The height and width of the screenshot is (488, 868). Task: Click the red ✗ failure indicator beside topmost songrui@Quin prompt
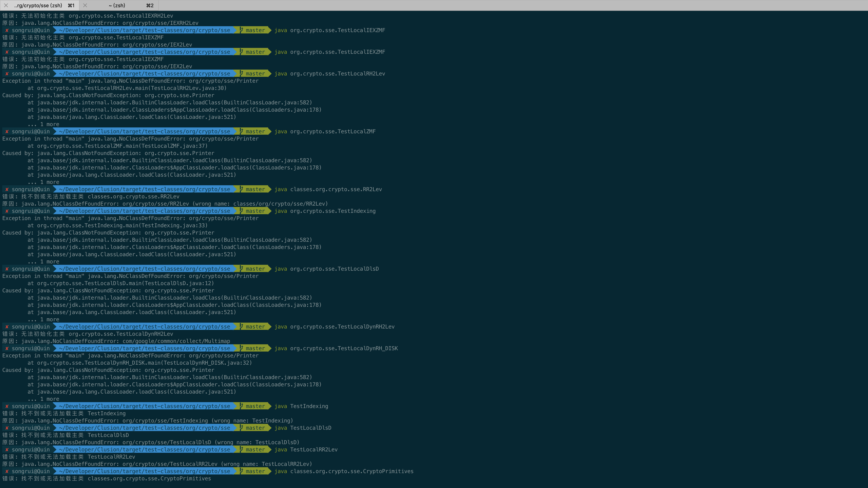[x=7, y=30]
